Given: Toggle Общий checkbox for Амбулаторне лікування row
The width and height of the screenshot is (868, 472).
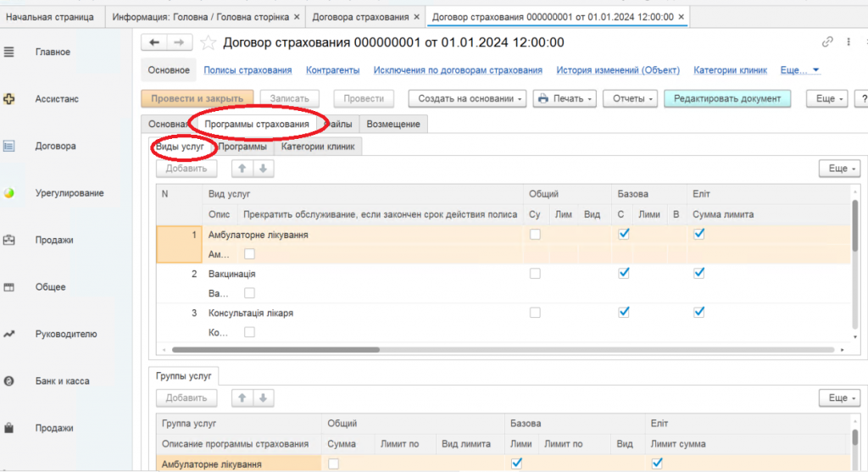Looking at the screenshot, I should [x=535, y=235].
